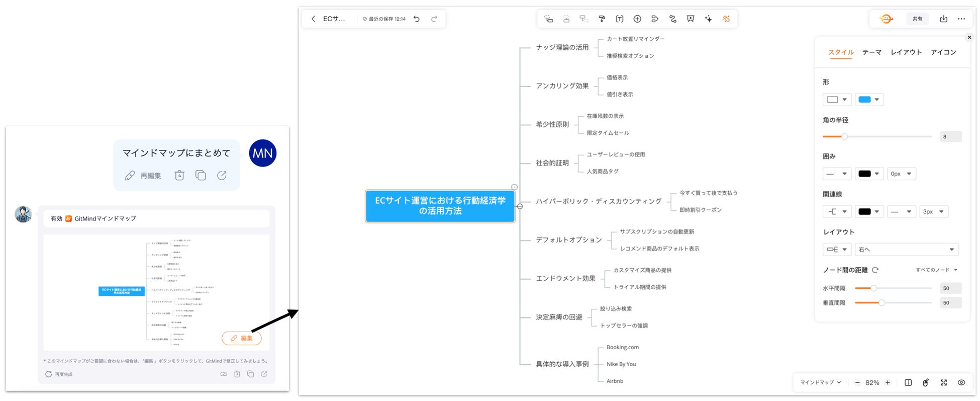
Task: Insert a relationship line between nodes
Action: pyautogui.click(x=673, y=19)
